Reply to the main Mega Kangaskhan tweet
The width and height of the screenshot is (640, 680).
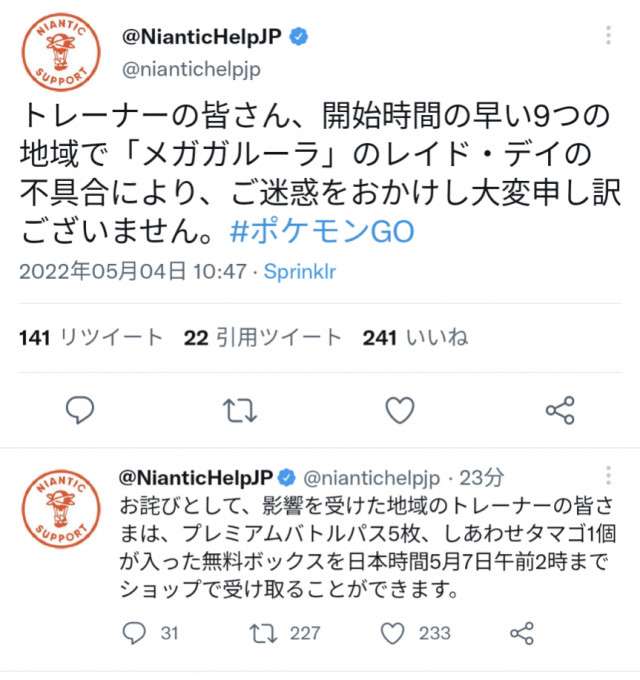[x=80, y=409]
